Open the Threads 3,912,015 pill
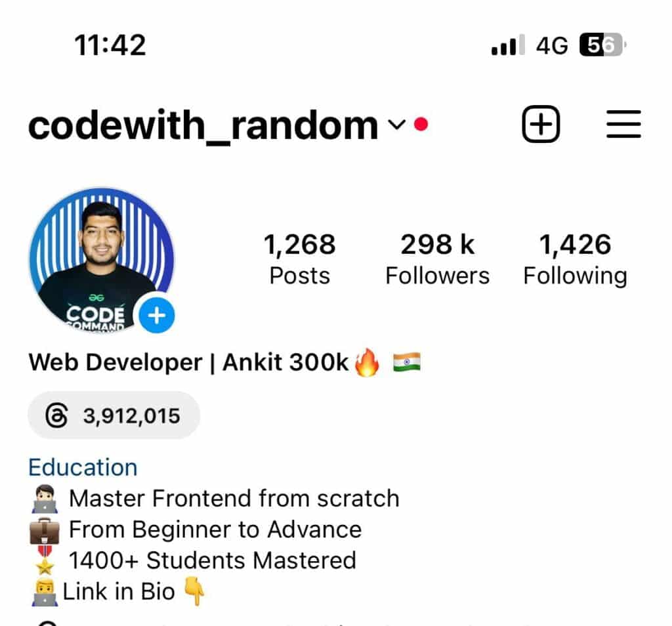 (x=114, y=415)
